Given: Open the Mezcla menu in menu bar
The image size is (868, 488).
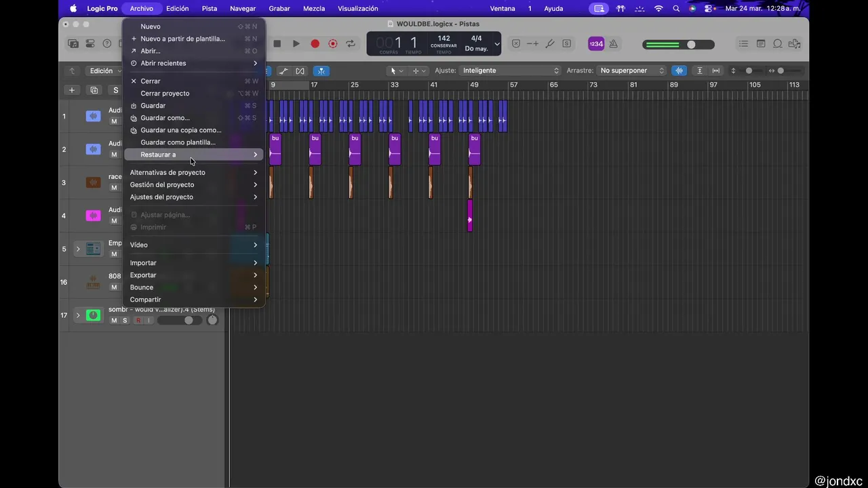Looking at the screenshot, I should (313, 8).
